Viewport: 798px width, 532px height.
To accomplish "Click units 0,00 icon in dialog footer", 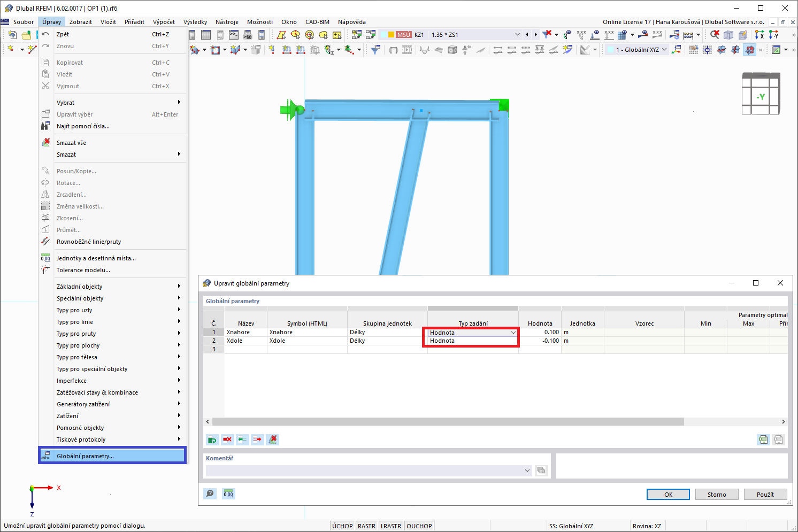I will pyautogui.click(x=228, y=494).
